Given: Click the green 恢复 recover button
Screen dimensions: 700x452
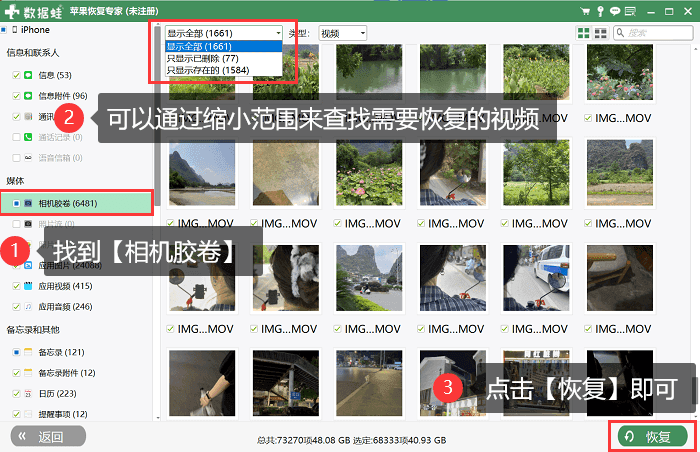Looking at the screenshot, I should (x=652, y=436).
